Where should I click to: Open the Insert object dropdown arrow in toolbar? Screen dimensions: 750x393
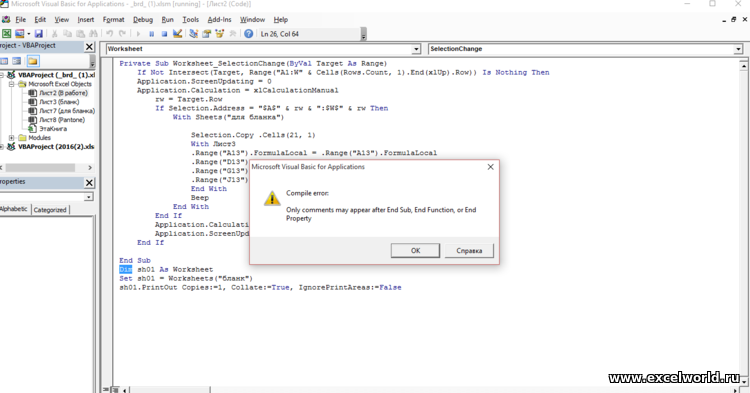click(28, 34)
